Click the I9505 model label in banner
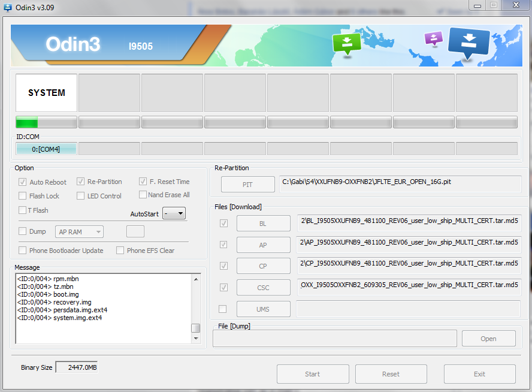The width and height of the screenshot is (532, 392). tap(140, 46)
